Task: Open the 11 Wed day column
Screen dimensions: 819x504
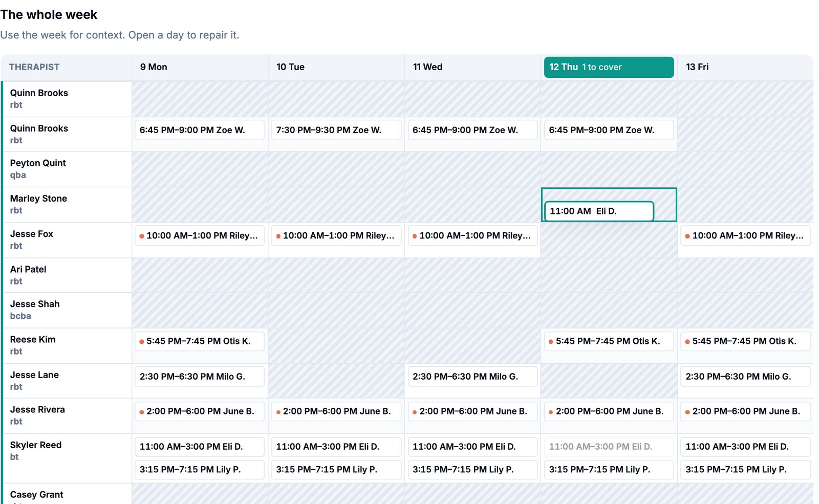Action: pos(472,67)
